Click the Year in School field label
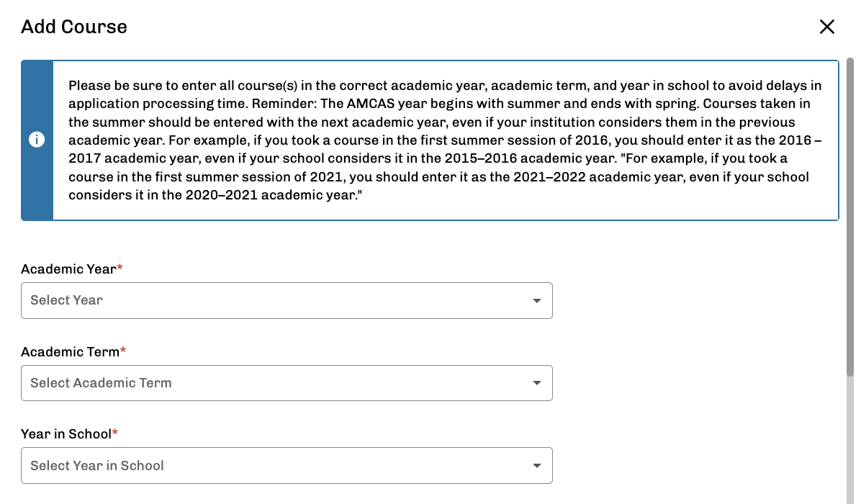This screenshot has height=504, width=861. coord(66,434)
